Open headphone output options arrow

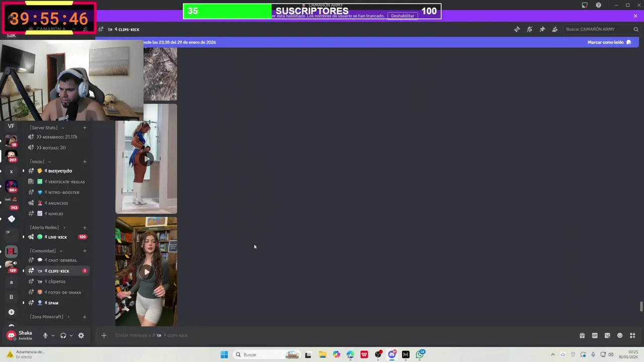point(71,335)
